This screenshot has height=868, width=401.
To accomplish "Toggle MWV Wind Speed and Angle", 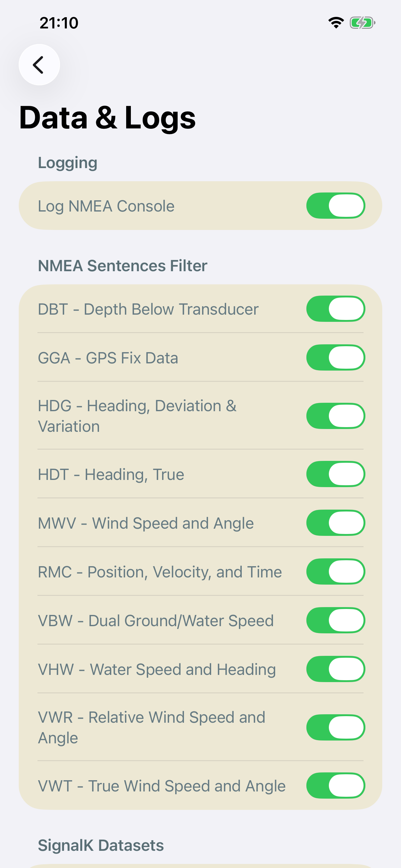I will tap(335, 523).
